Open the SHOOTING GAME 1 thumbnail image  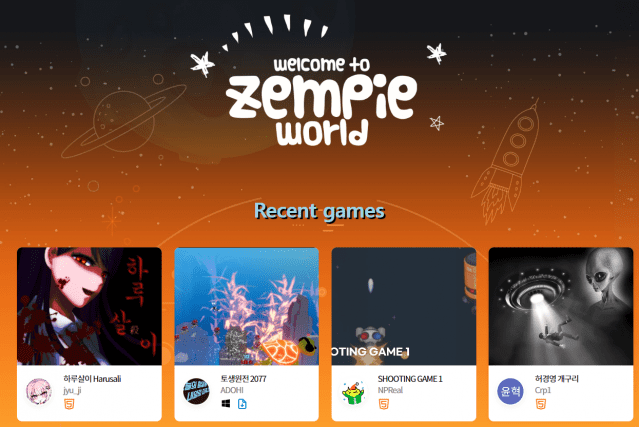point(404,306)
